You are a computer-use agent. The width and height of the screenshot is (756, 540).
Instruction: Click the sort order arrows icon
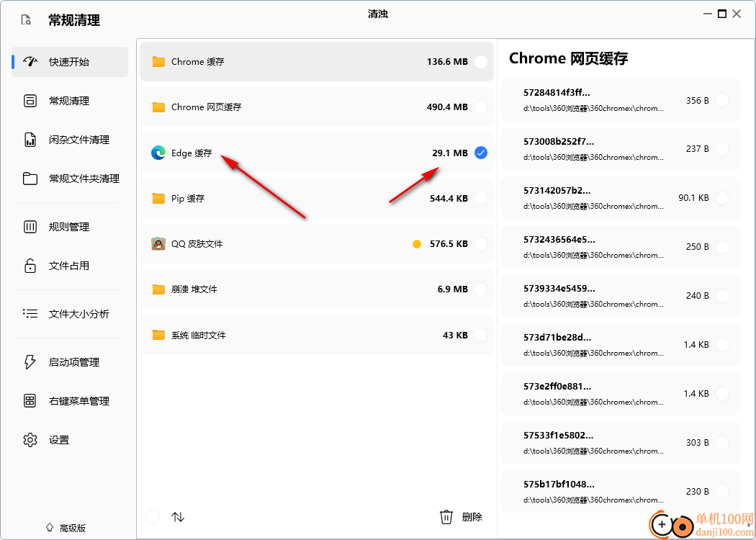click(178, 518)
